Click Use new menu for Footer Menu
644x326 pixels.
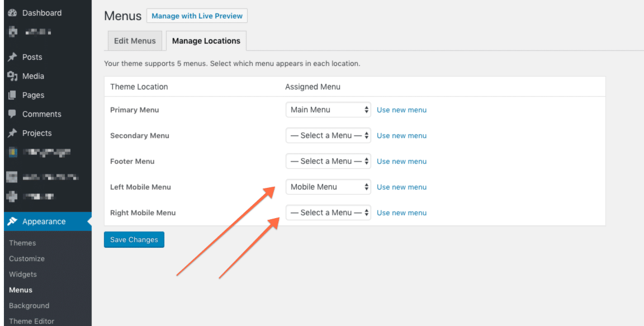click(402, 162)
